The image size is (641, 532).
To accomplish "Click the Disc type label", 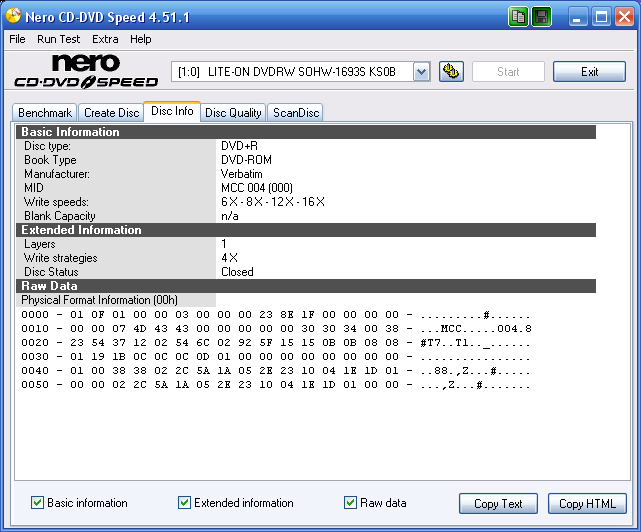I will tap(47, 146).
